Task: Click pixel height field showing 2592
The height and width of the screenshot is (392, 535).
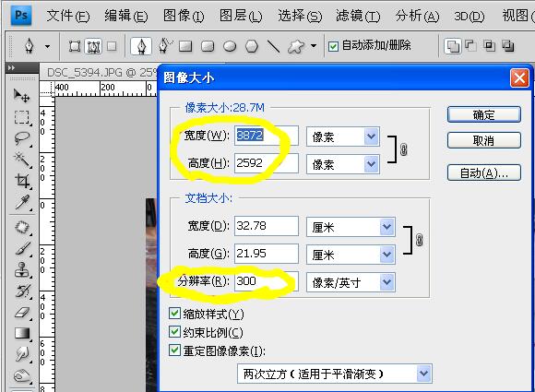Action: coord(267,163)
